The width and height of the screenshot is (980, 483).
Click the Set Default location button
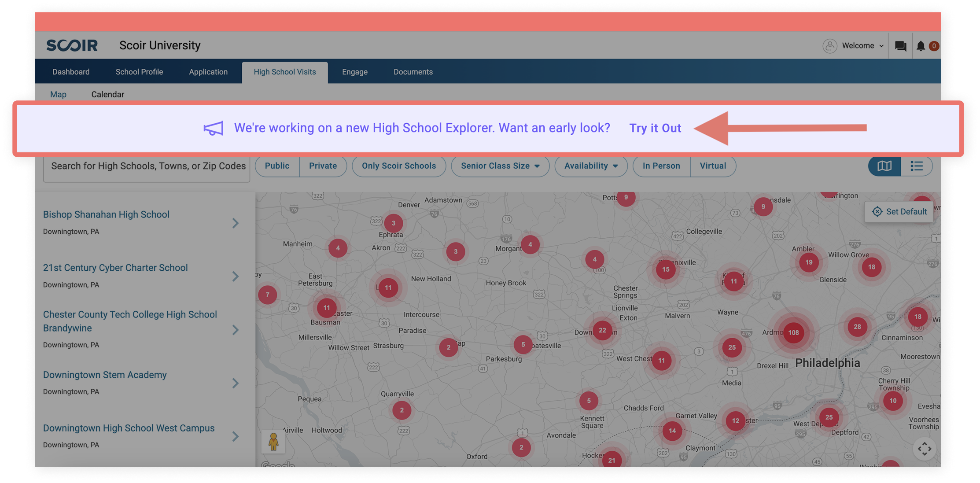pos(899,212)
